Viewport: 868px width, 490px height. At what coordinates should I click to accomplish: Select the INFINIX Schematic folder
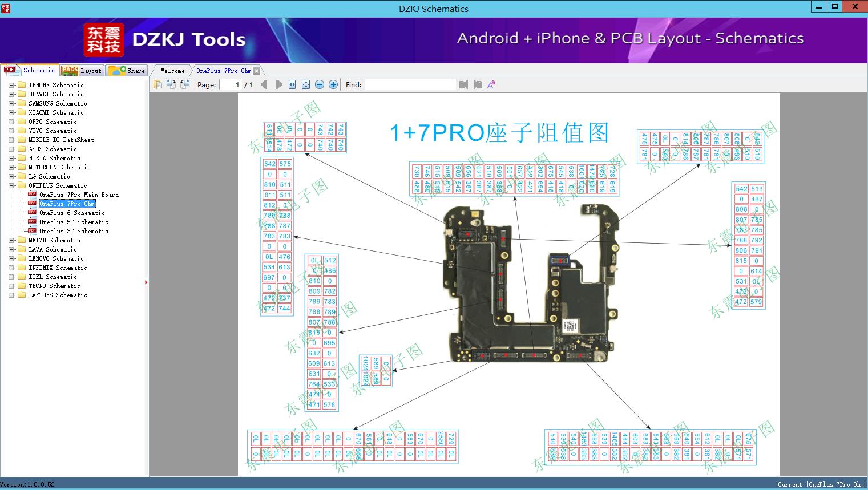pos(58,268)
